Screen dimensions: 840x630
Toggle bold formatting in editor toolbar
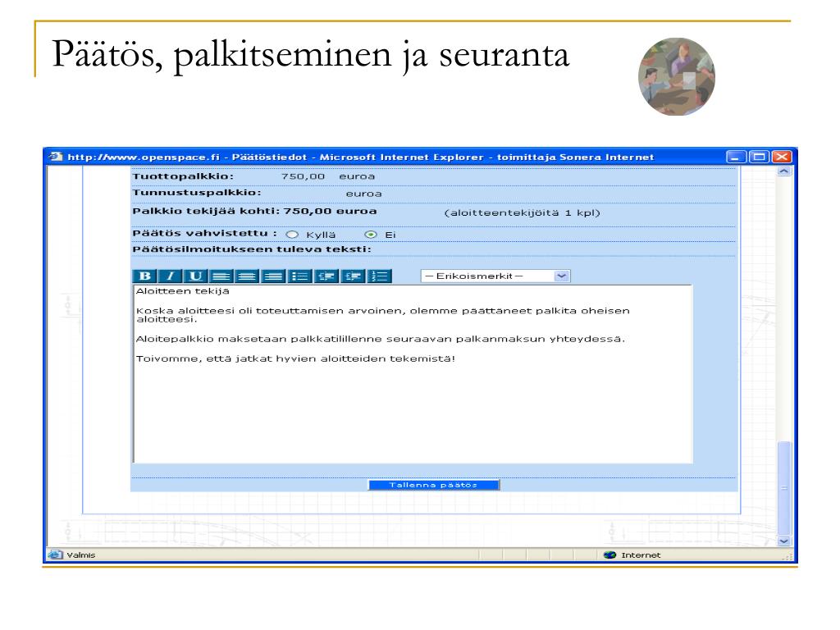144,276
